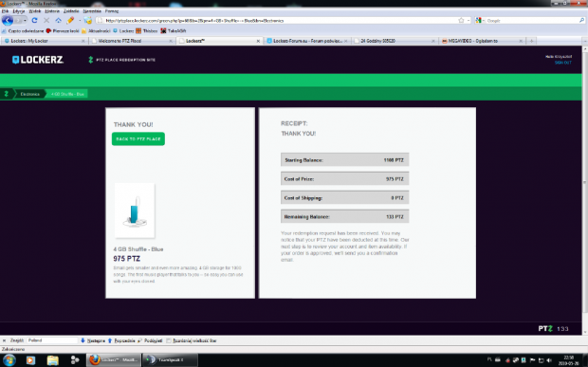Click the green Z icon in the breadcrumb
Screen dimensions: 588x367
point(6,94)
